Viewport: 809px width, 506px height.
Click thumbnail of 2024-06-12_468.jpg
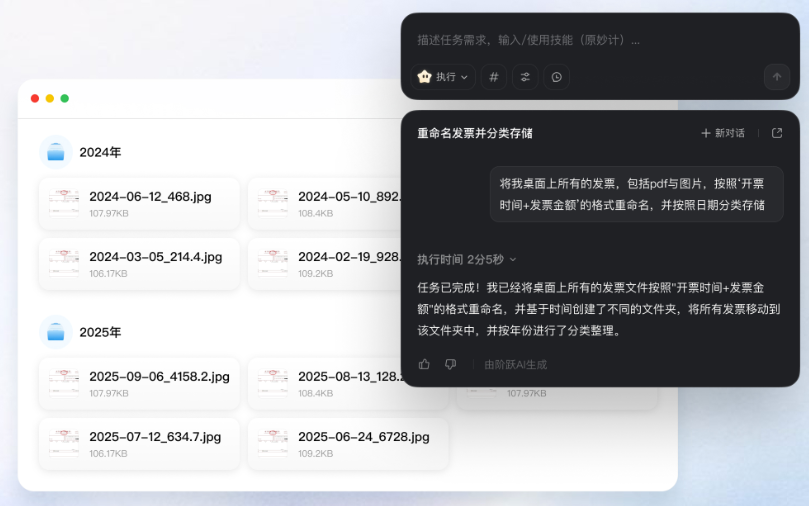[64, 204]
